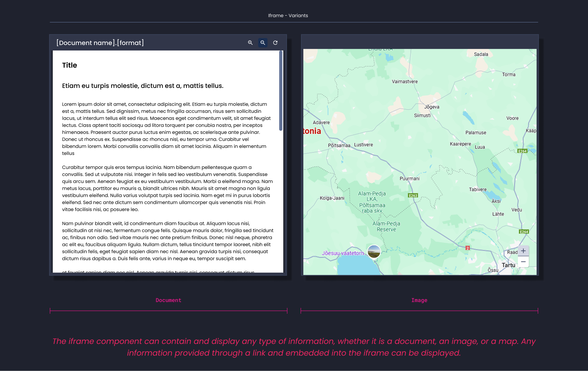
Task: Click the E263 road shield on map
Action: pos(413,195)
